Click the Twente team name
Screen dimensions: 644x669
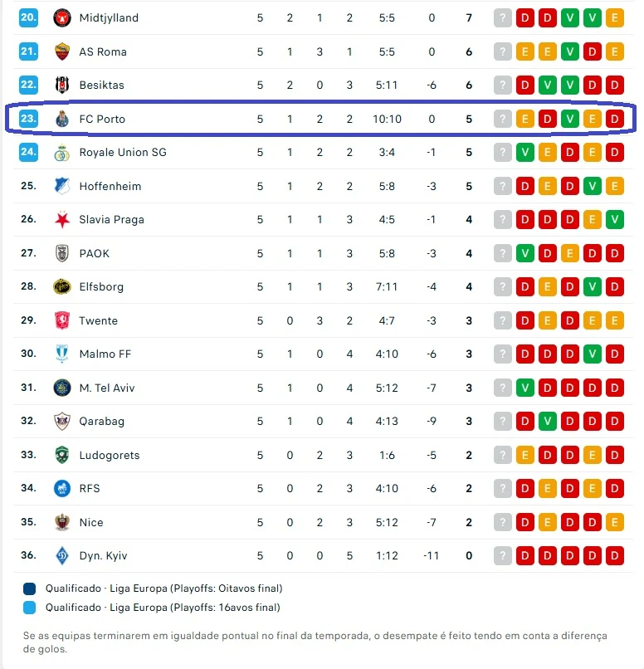pos(99,320)
